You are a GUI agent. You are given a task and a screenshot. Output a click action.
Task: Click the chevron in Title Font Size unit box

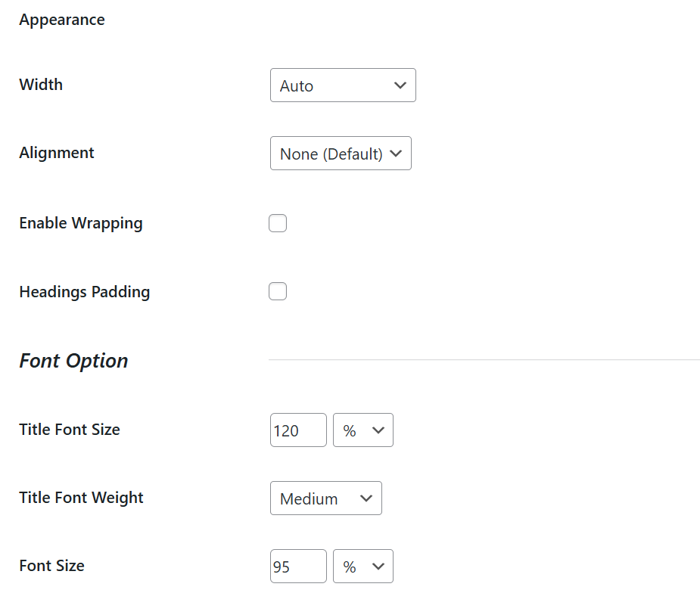point(378,430)
